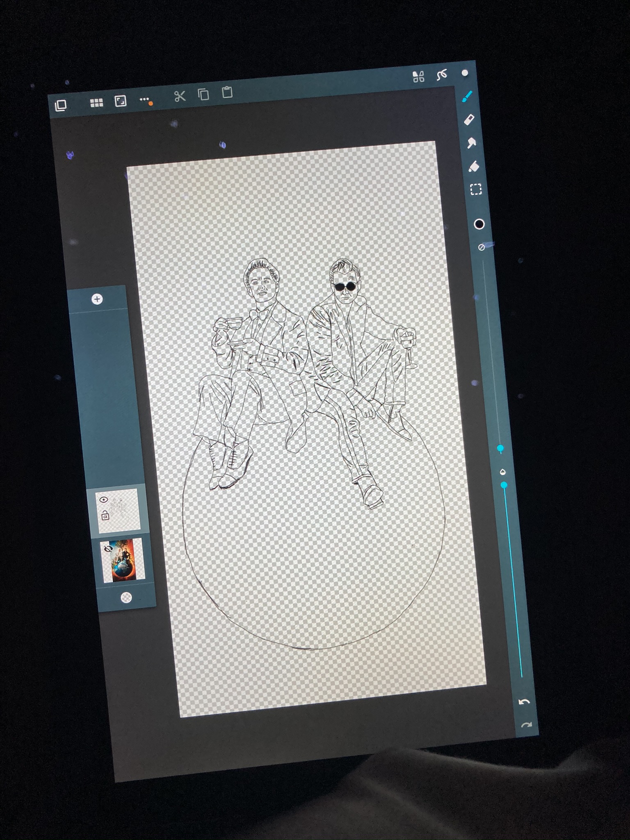
Task: Redo the undone stroke
Action: point(526,725)
